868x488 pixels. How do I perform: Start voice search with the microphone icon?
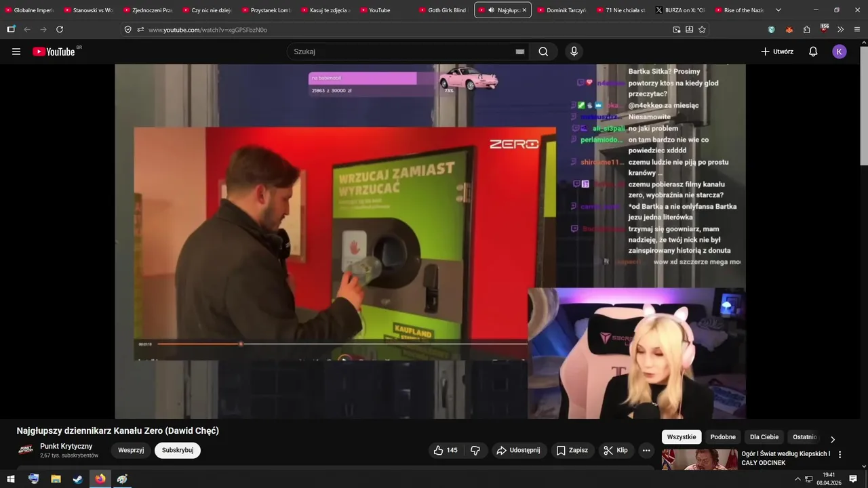(574, 52)
